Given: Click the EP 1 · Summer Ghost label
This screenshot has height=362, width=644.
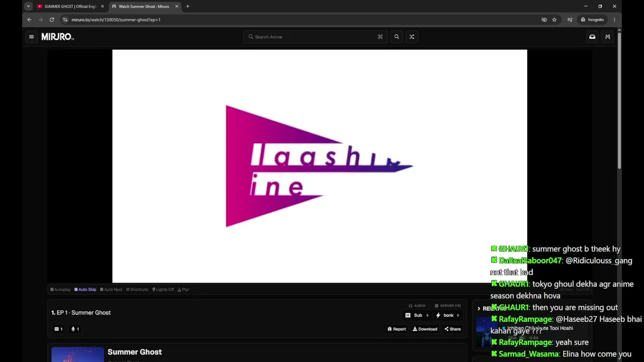Looking at the screenshot, I should click(x=81, y=313).
